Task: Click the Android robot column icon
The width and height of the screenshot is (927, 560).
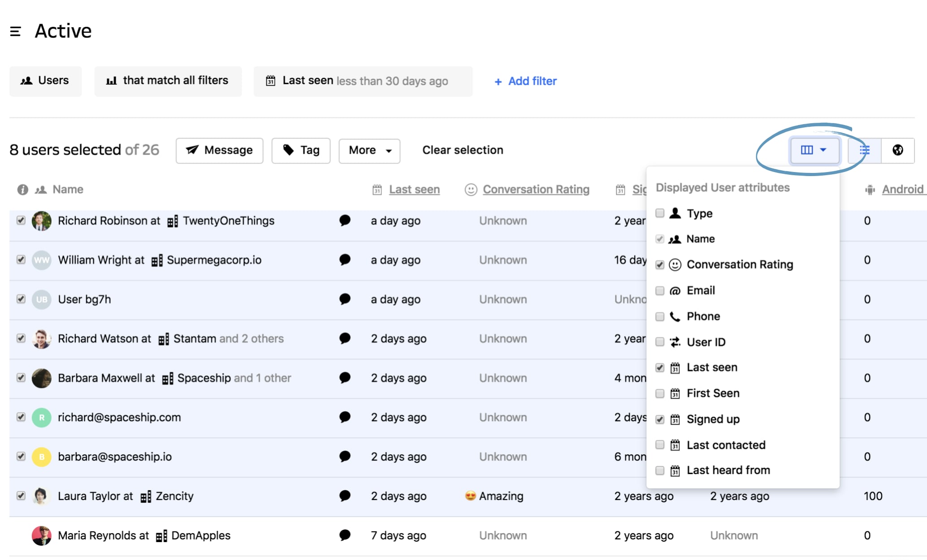Action: 870,190
